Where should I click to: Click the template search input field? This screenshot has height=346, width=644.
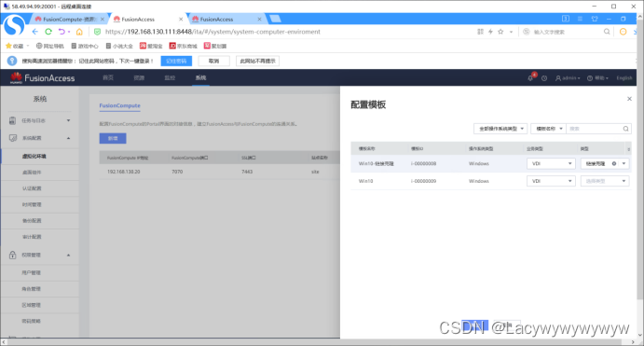point(594,129)
